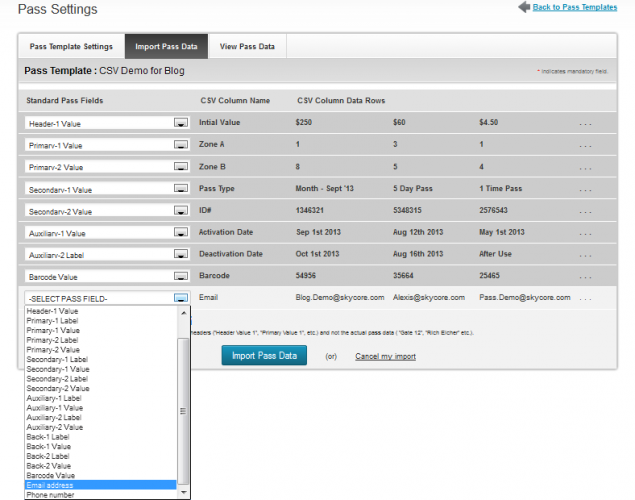Click the dropdown list scrollbar thumb
Screen dimensions: 635x500
(x=183, y=411)
